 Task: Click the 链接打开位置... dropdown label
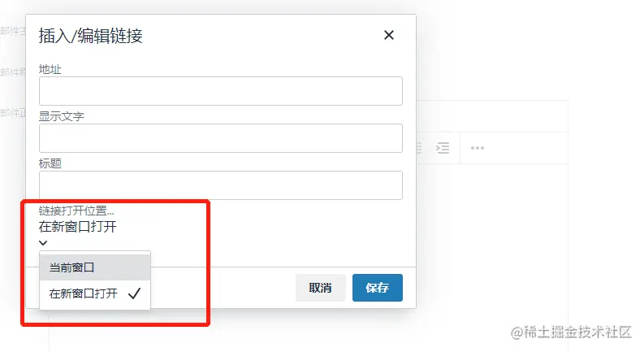tap(76, 211)
